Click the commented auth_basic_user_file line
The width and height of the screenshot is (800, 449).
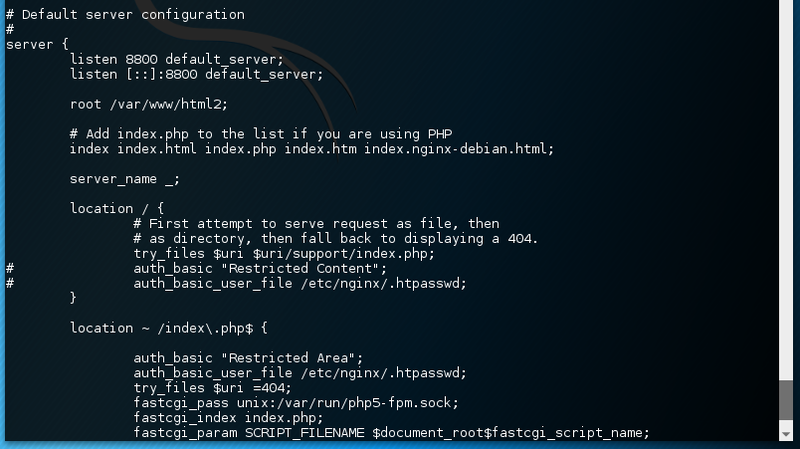(x=300, y=283)
